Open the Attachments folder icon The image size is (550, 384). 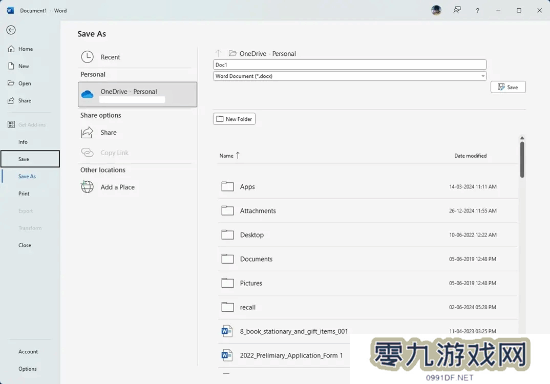(227, 210)
